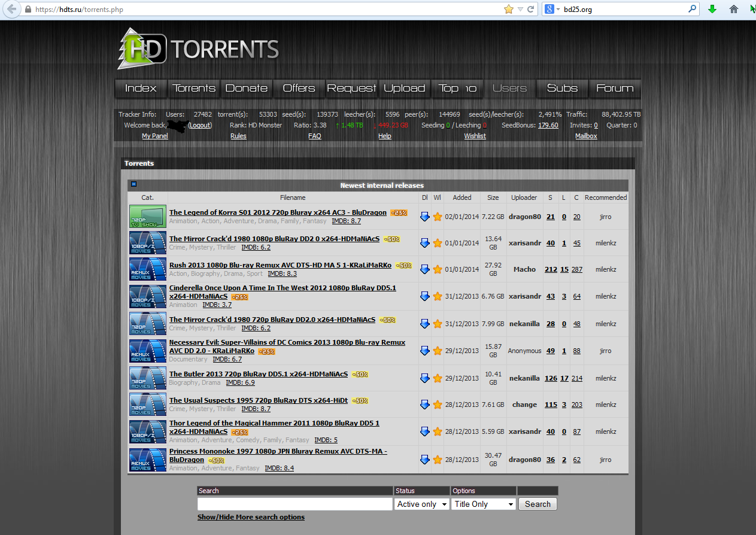Open the Options Title Only dropdown
The height and width of the screenshot is (535, 756).
484,504
